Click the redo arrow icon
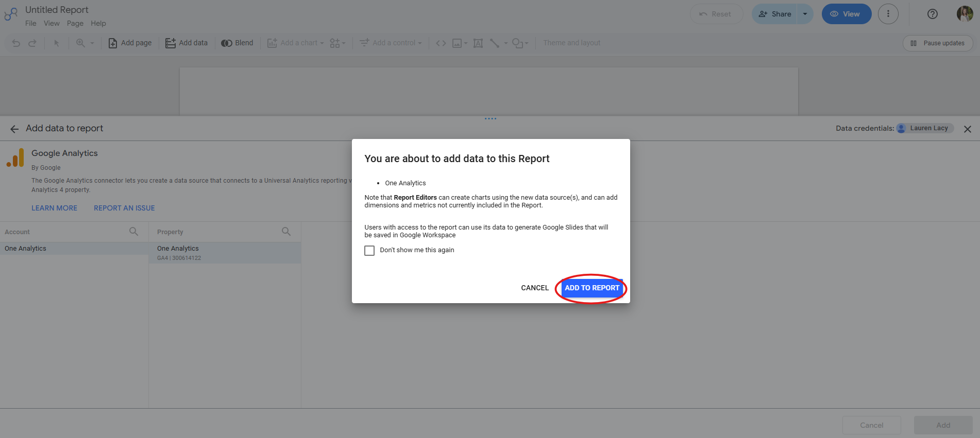Image resolution: width=980 pixels, height=438 pixels. point(32,43)
